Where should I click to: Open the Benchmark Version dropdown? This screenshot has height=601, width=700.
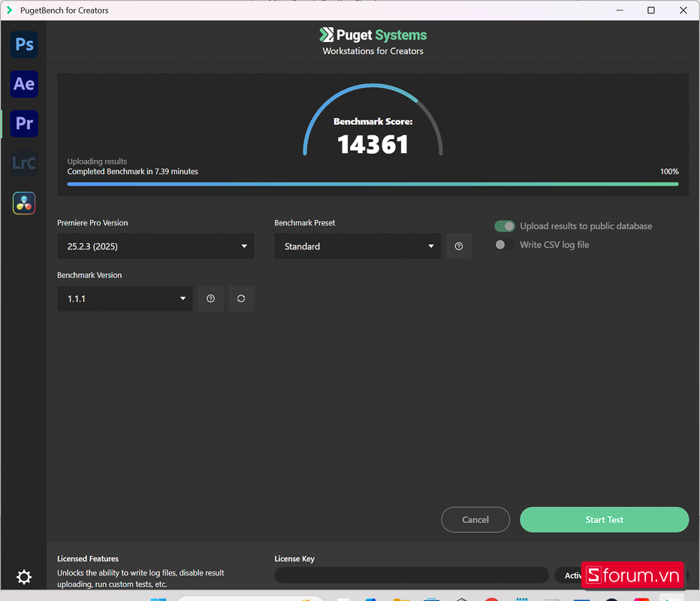click(125, 299)
